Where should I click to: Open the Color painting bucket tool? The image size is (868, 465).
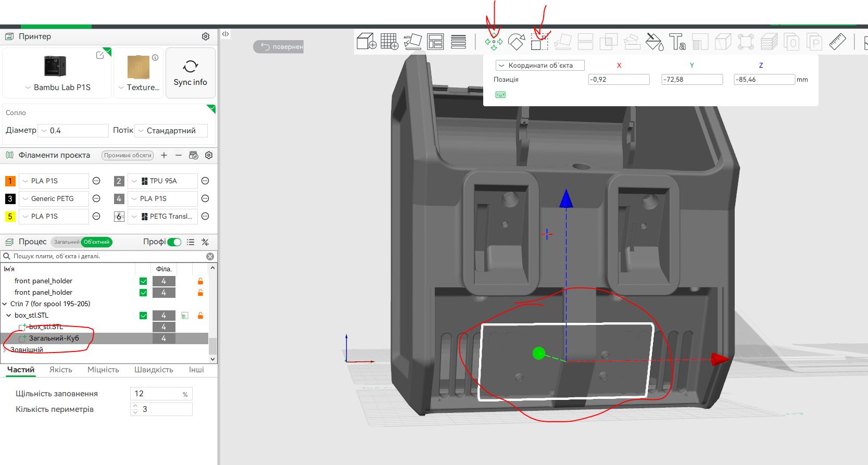(x=655, y=42)
